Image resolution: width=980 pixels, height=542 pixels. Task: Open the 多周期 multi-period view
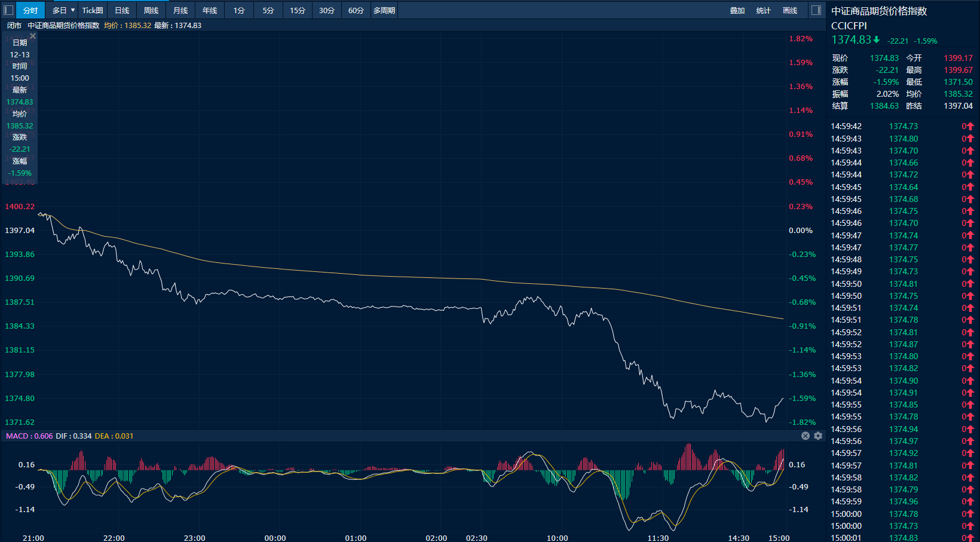[x=384, y=10]
